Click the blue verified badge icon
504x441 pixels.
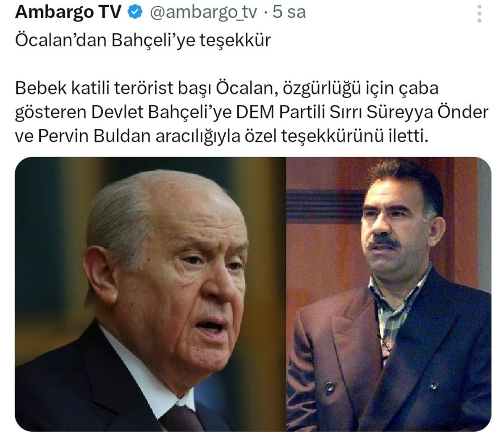coord(134,13)
